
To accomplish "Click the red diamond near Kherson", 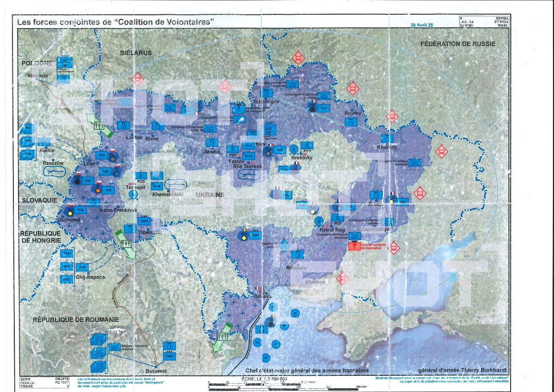I will click(x=342, y=278).
